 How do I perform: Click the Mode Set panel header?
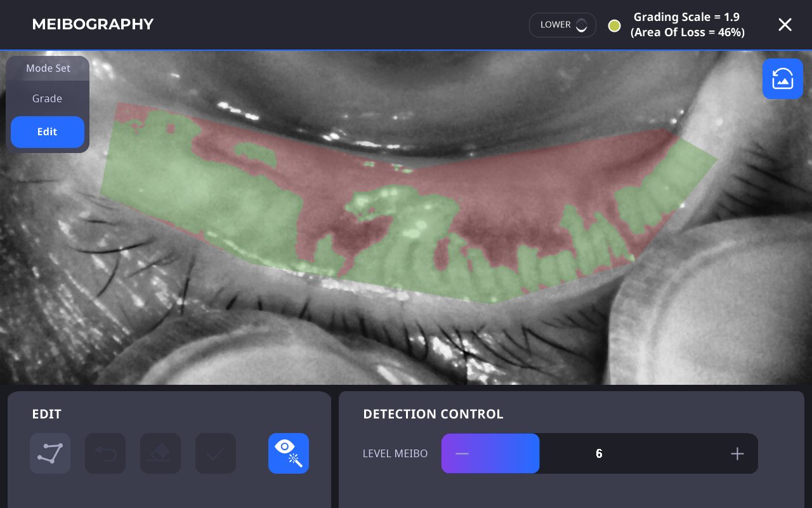pyautogui.click(x=48, y=68)
